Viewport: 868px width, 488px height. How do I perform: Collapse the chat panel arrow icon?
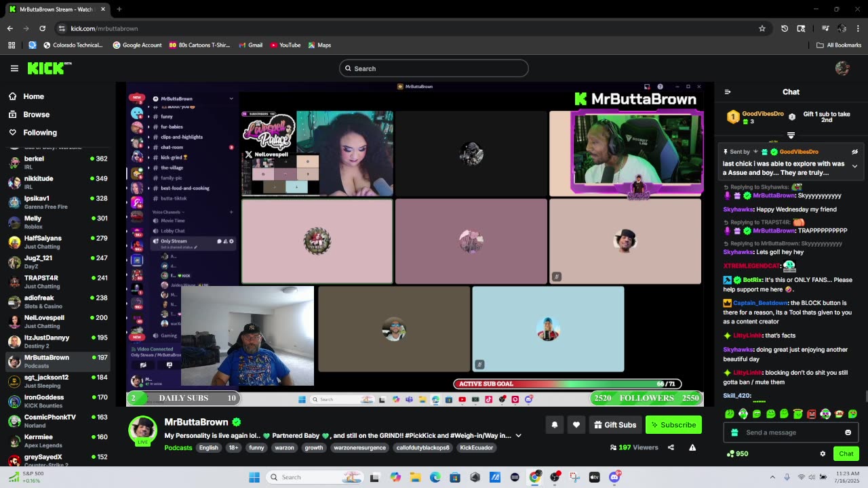click(728, 92)
